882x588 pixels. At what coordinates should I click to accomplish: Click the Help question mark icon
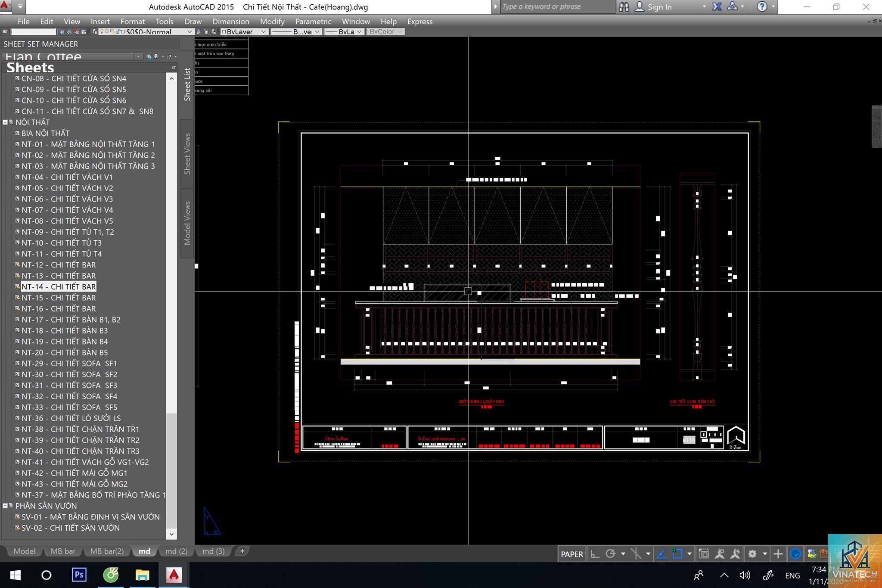pyautogui.click(x=762, y=6)
